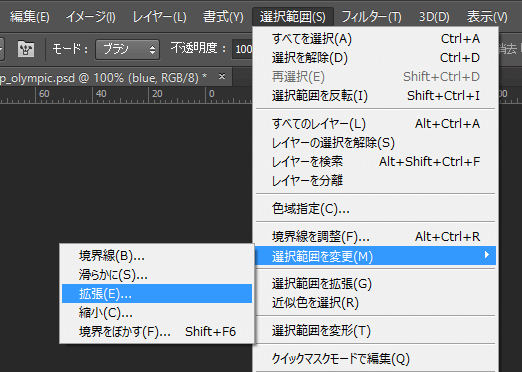
Task: Choose 選択範囲を反転(I) menu item
Action: [376, 96]
